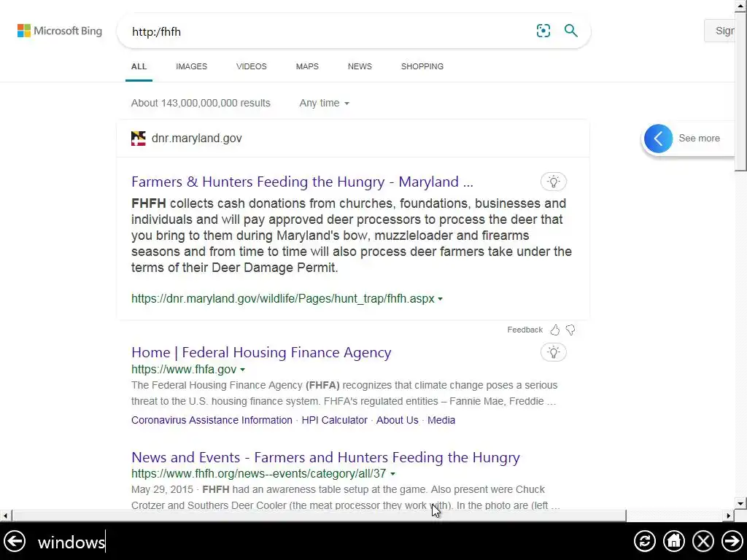747x560 pixels.
Task: Click the horizontal scrollbar thumb
Action: 318,516
